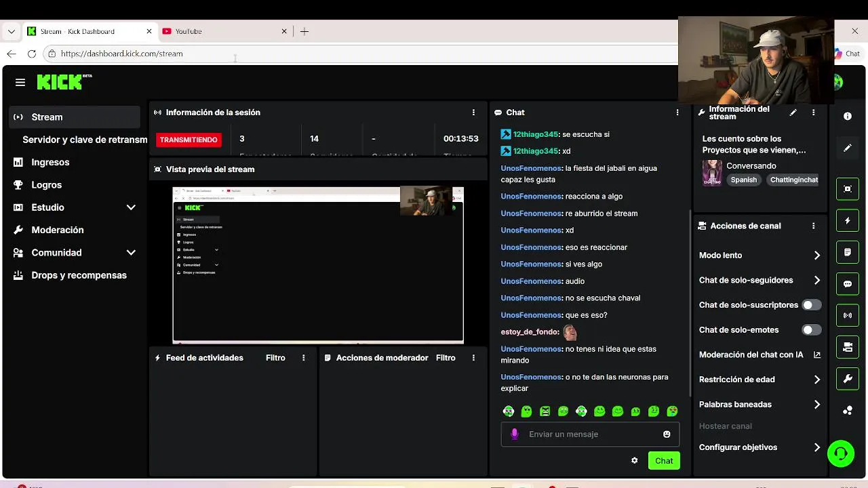Click the browser address bar URL
The width and height of the screenshot is (868, 488).
[121, 54]
